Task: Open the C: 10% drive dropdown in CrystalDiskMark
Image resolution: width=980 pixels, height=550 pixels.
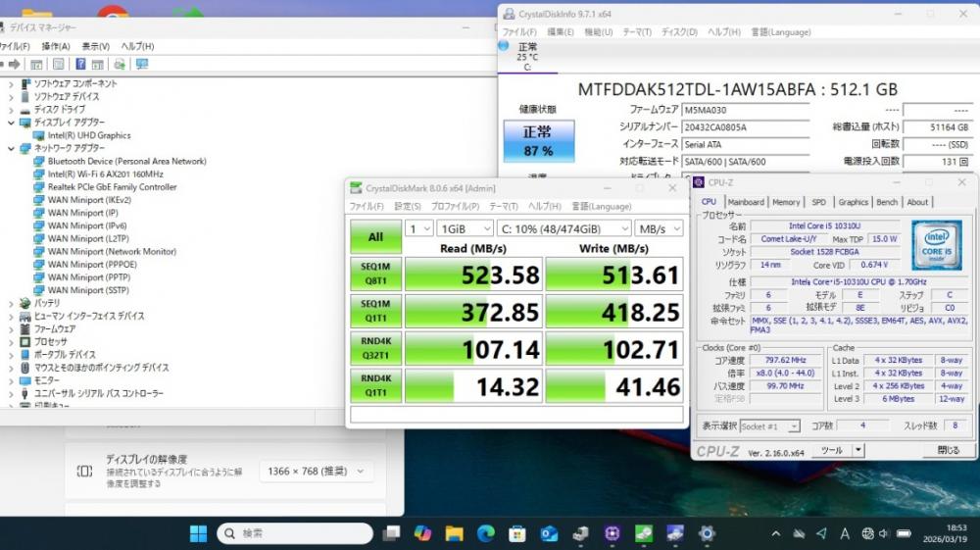Action: [563, 228]
